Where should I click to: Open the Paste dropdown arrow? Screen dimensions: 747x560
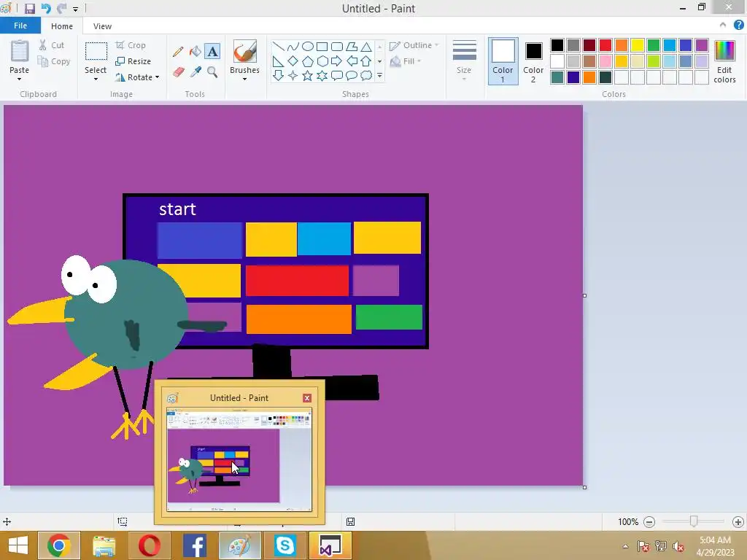(20, 79)
